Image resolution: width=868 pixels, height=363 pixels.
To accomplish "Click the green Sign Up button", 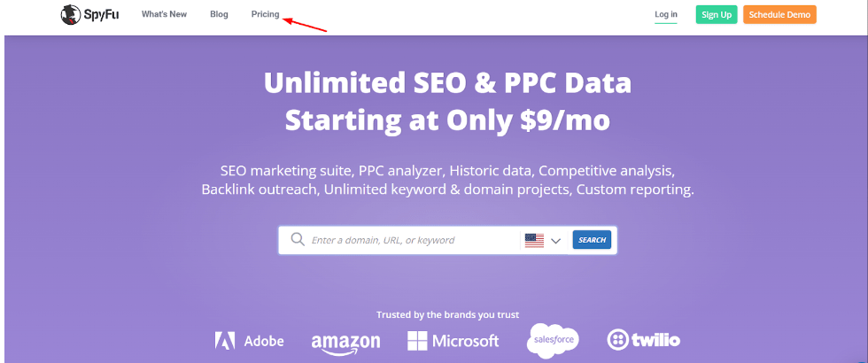I will pos(717,15).
